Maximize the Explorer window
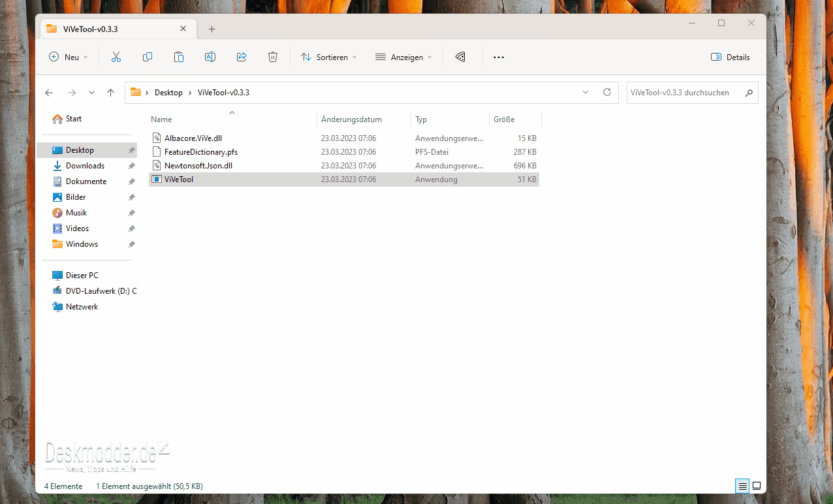The width and height of the screenshot is (833, 504). pos(721,23)
